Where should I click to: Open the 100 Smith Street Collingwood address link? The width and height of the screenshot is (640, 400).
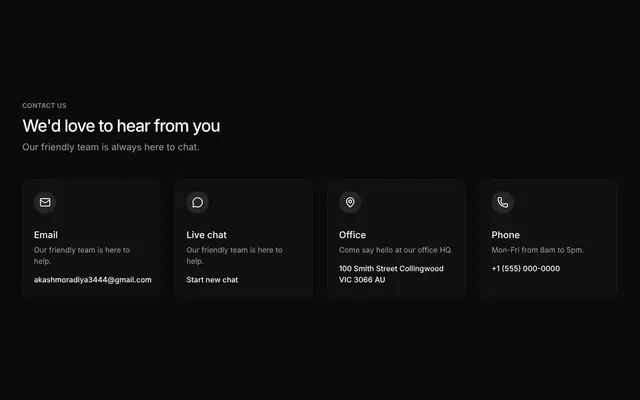point(391,274)
